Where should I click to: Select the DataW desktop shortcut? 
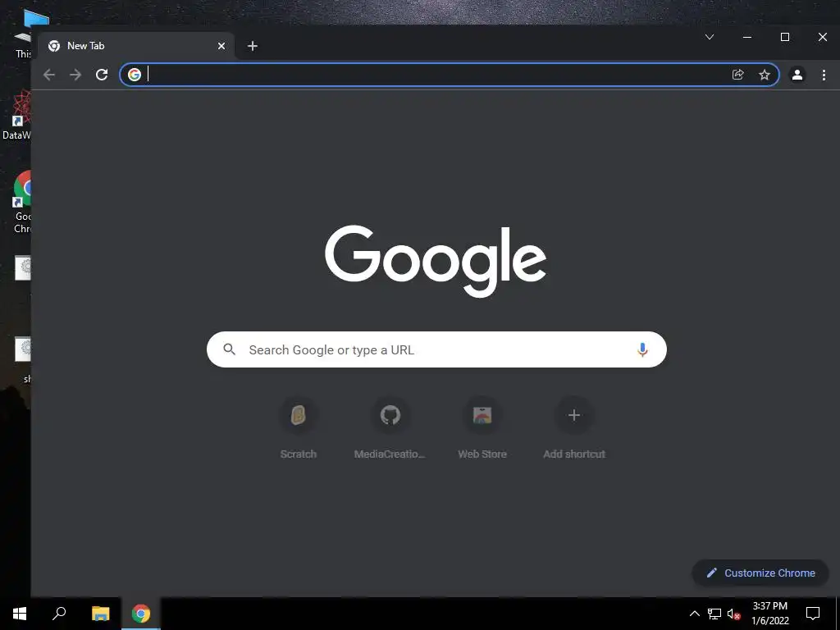16,115
